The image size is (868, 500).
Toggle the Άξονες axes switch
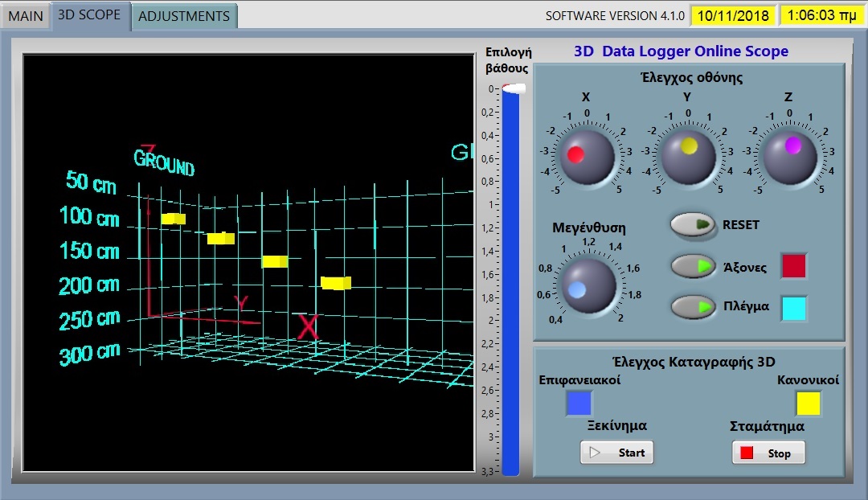[x=693, y=266]
